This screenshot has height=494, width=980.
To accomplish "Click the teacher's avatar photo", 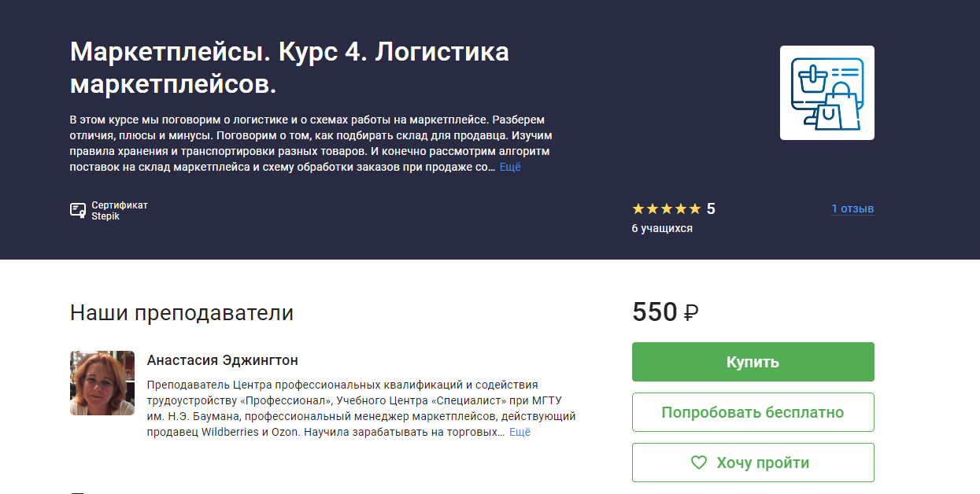I will [x=102, y=383].
